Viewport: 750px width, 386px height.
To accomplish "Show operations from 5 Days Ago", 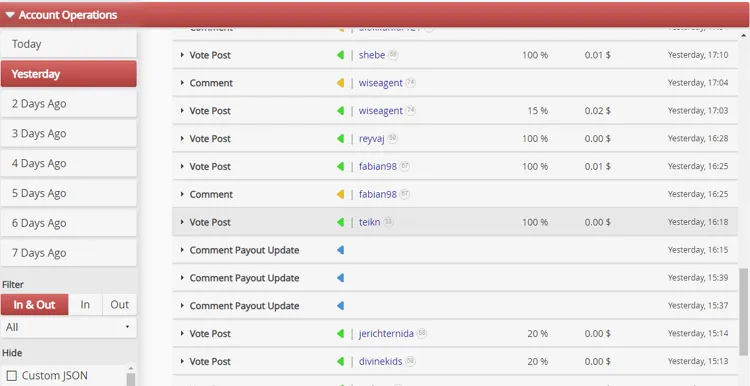I will click(69, 193).
